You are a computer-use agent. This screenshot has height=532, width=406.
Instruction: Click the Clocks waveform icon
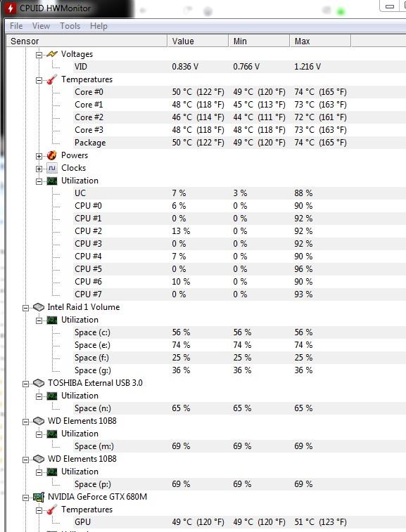(52, 168)
